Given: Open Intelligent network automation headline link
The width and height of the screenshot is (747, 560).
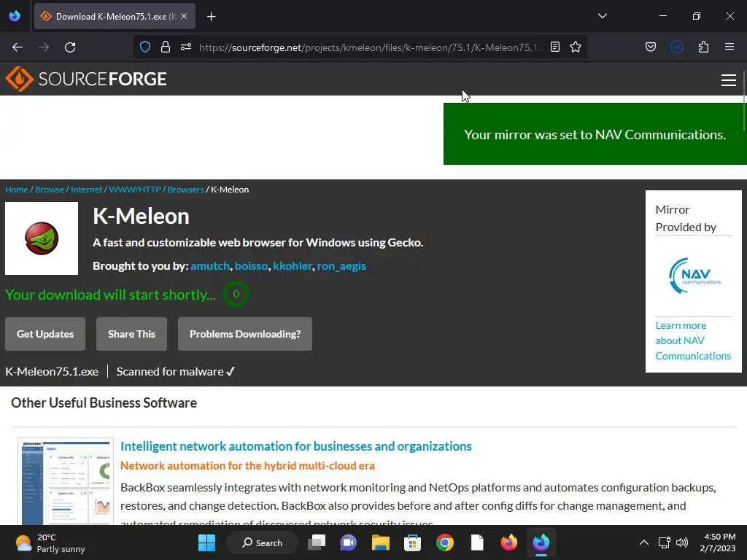Looking at the screenshot, I should click(x=296, y=446).
